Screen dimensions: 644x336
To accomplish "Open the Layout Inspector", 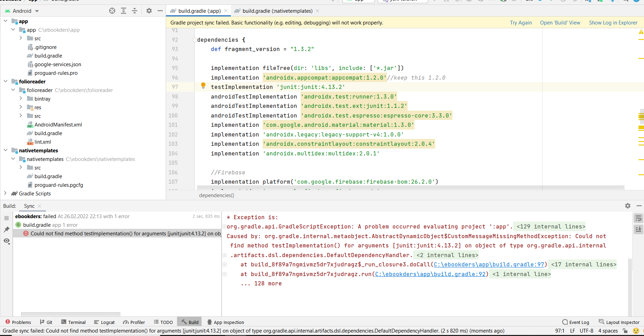I will pos(619,322).
